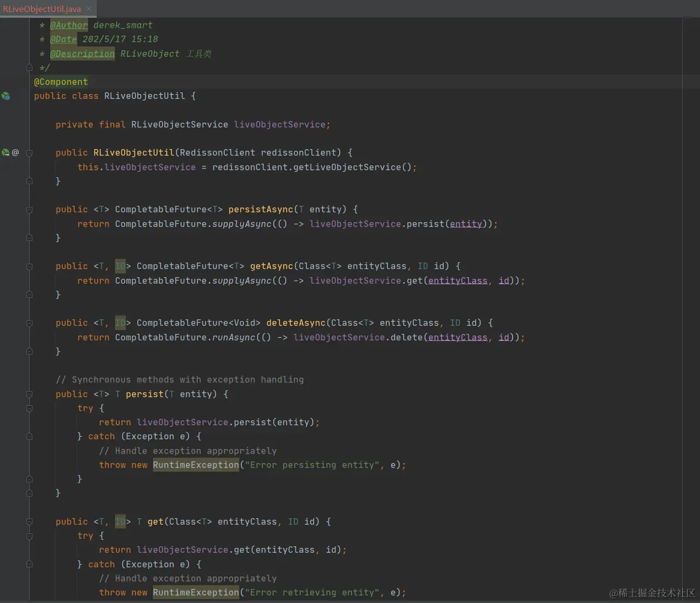
Task: Click the @Description Javadoc tag
Action: [x=82, y=53]
